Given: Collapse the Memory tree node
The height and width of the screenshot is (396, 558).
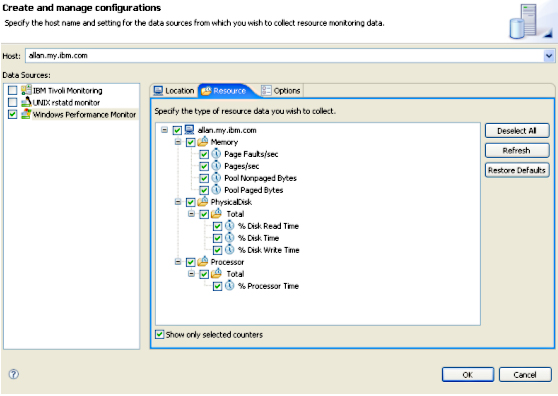Looking at the screenshot, I should click(178, 142).
